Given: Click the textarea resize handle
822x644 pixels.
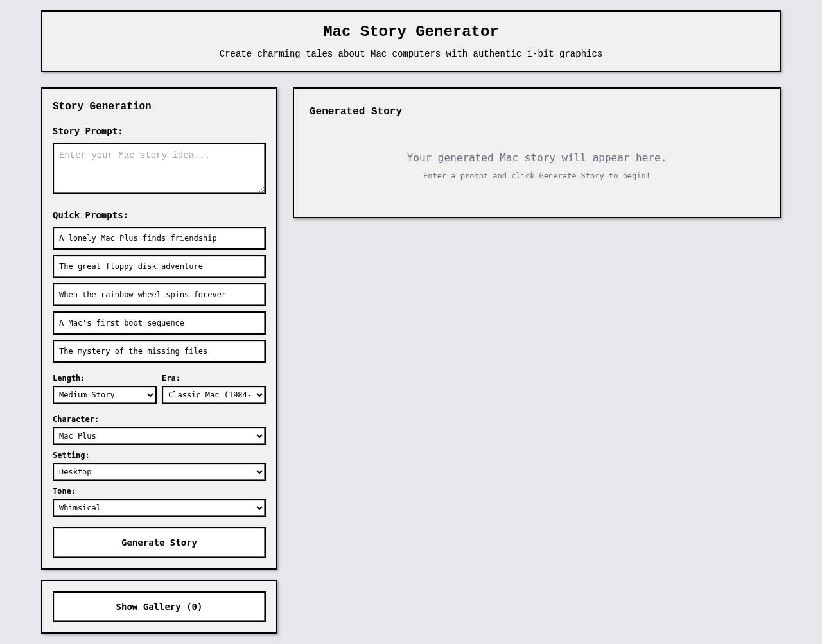Looking at the screenshot, I should coord(261,190).
